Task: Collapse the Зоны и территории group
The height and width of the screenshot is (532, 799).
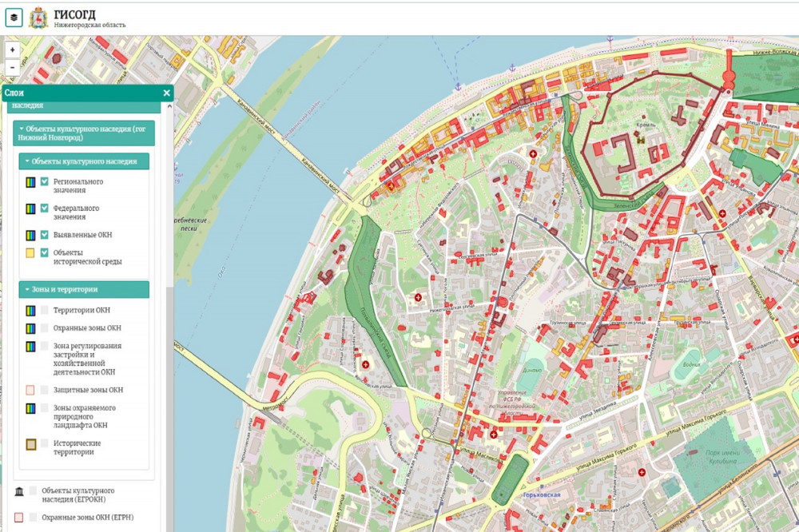Action: (x=84, y=289)
